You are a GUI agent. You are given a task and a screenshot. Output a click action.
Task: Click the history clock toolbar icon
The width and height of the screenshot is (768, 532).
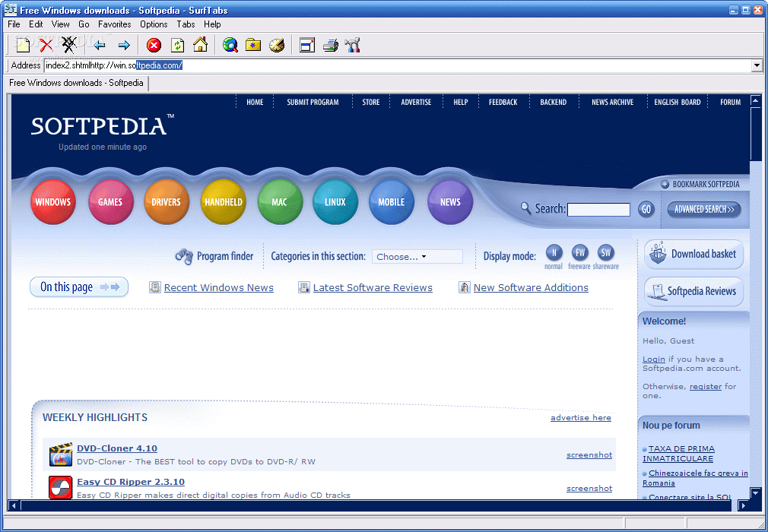[277, 46]
